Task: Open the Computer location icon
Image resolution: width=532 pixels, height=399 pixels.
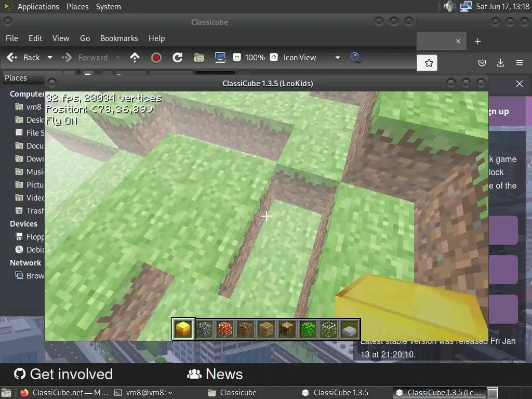Action: [x=220, y=58]
